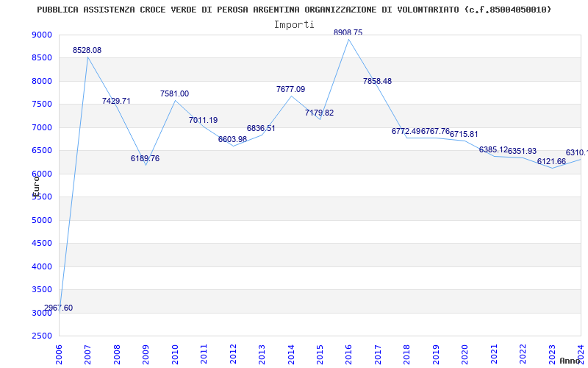
Task: Click the data label 6351.93
Action: tap(522, 151)
